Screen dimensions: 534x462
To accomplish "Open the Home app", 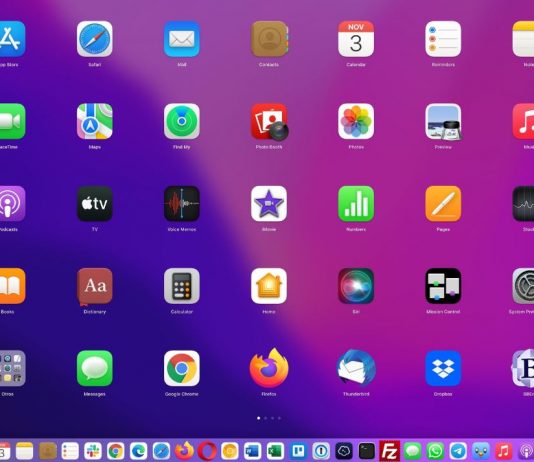I will click(269, 286).
